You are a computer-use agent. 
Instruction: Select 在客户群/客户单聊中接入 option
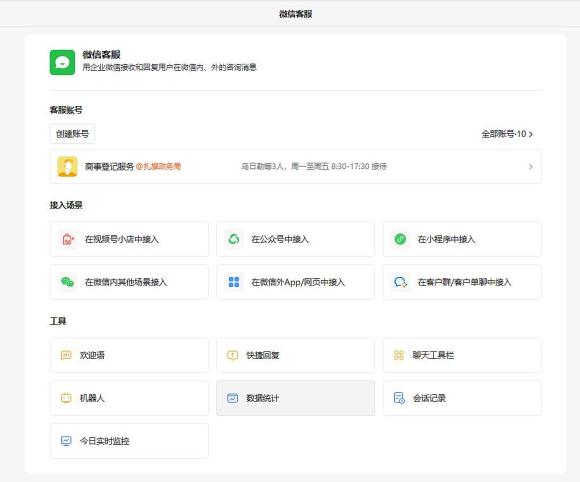pyautogui.click(x=462, y=282)
